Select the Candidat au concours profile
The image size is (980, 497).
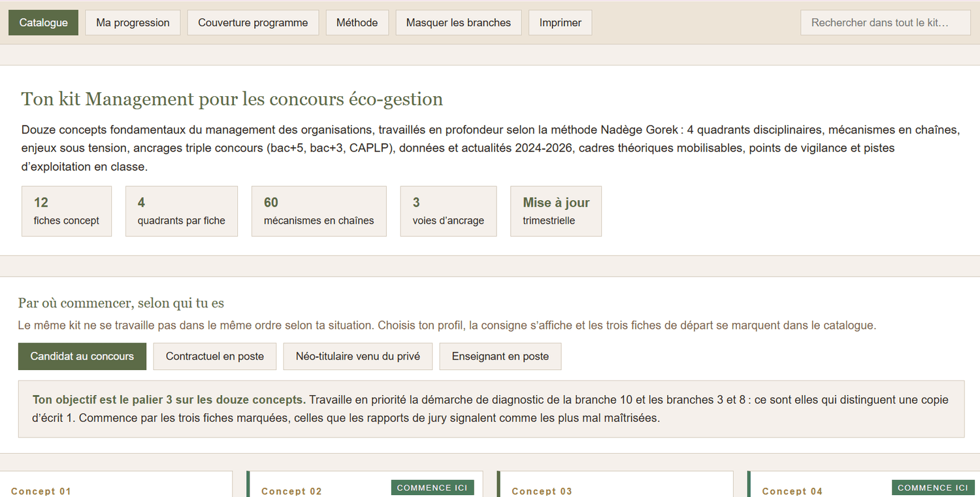[82, 356]
